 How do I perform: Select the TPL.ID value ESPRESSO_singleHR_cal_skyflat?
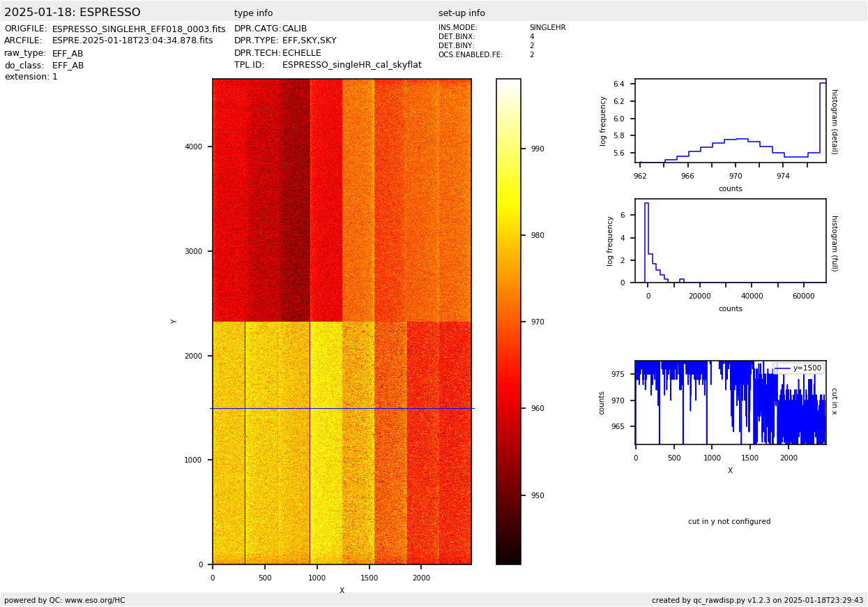point(351,65)
